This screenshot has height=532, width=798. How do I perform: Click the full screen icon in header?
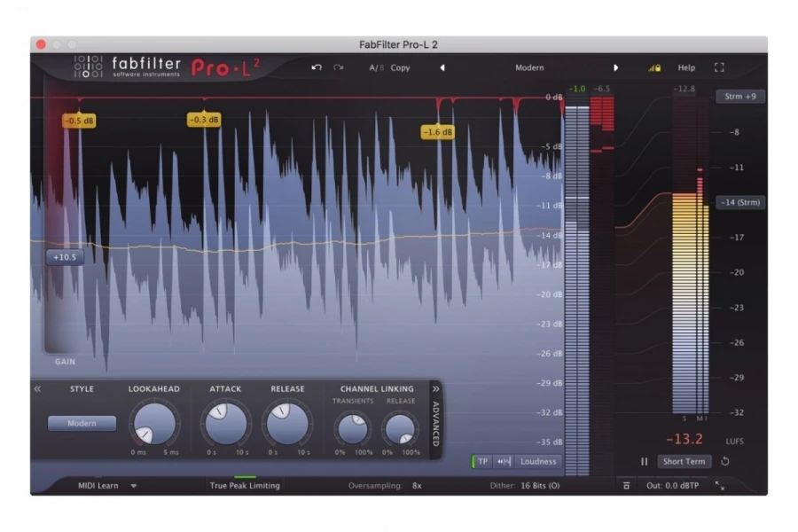point(719,67)
